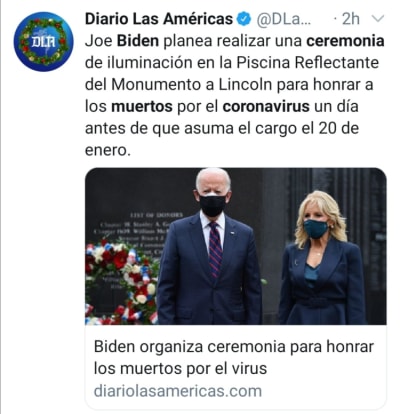400x414 pixels.
Task: Visit diariolasamericas.com domain link
Action: (178, 391)
